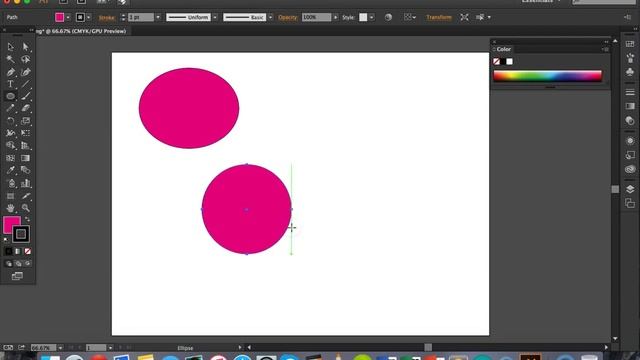Select the Perspective Grid tool

[x=25, y=145]
